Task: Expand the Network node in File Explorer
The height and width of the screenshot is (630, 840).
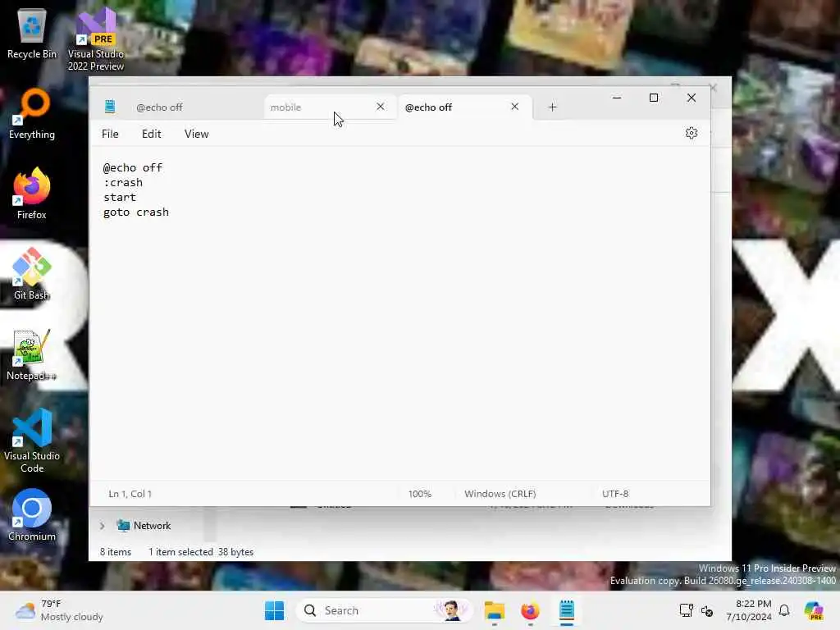Action: (x=102, y=526)
